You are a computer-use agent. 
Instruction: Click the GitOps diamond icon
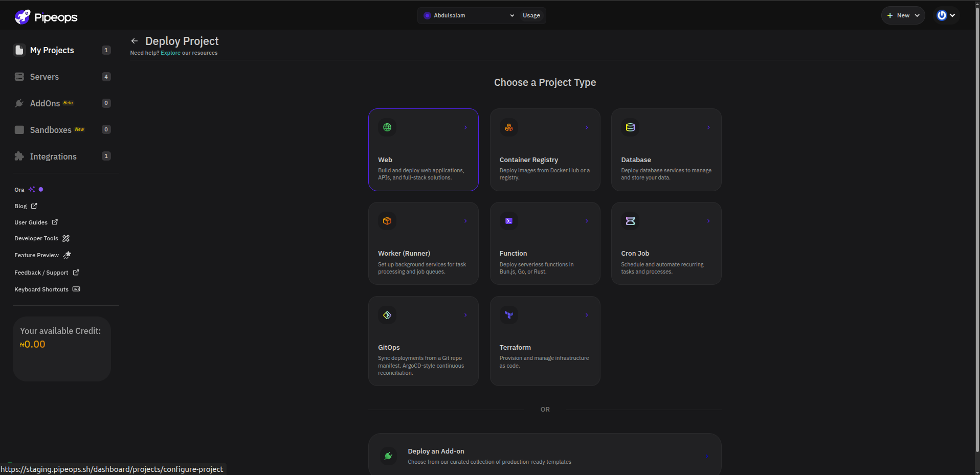pos(387,315)
